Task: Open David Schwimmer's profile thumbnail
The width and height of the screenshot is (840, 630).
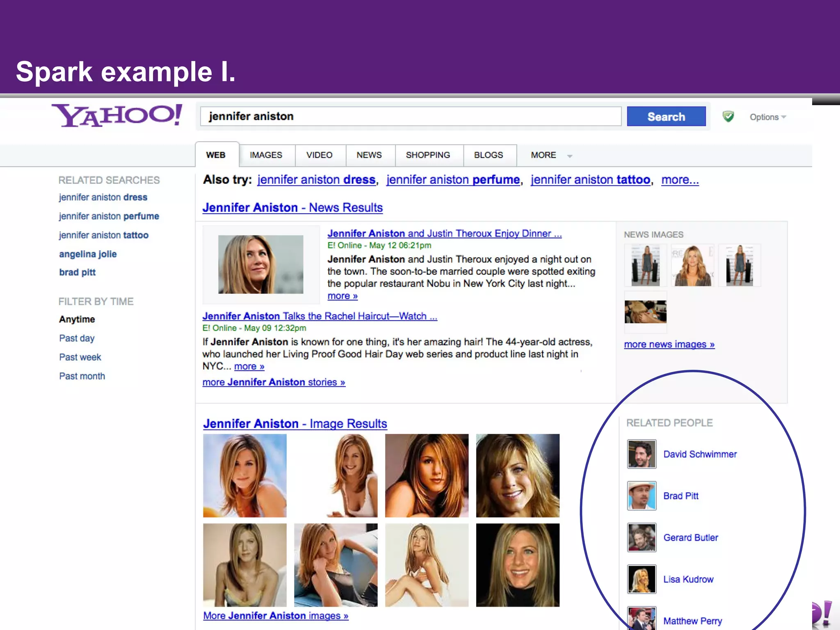Action: point(641,454)
